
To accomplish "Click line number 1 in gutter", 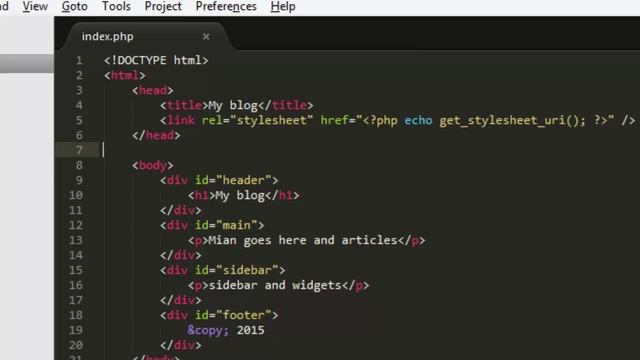I will pyautogui.click(x=79, y=60).
